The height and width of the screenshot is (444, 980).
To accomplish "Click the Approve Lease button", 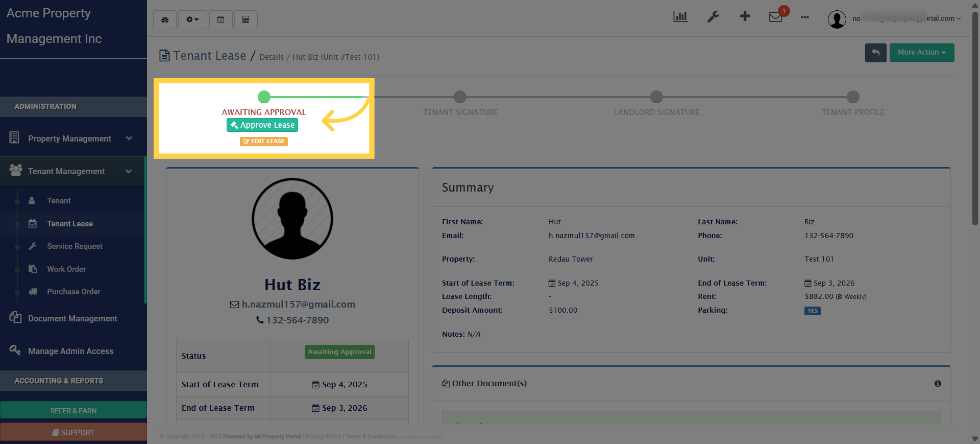I will [262, 125].
